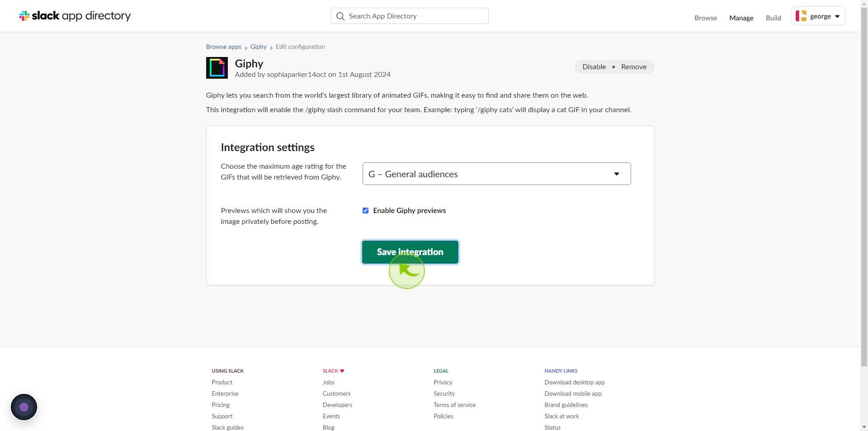Click the scrollbar up arrow

click(864, 3)
